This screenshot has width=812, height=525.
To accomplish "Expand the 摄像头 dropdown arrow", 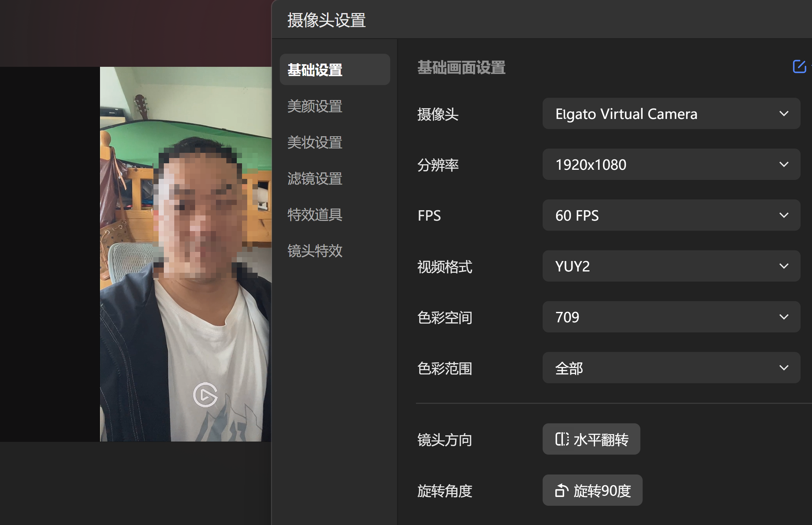I will 784,113.
